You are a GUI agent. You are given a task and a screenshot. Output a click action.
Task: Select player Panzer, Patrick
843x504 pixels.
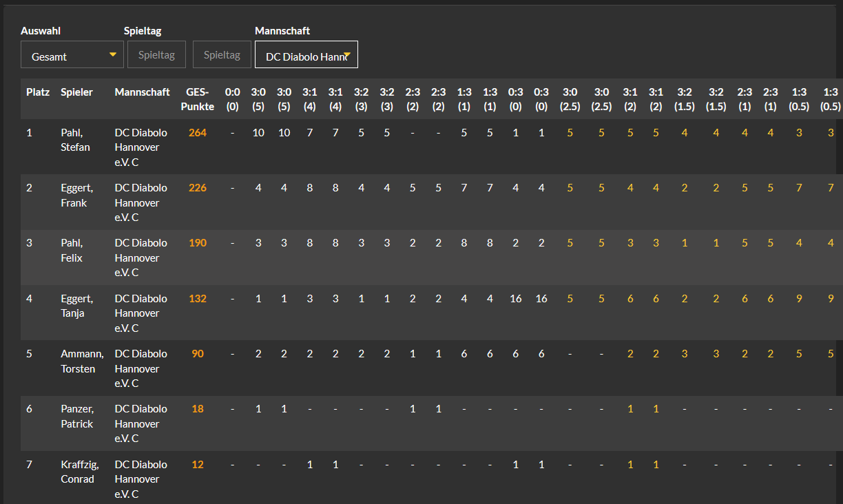(77, 417)
